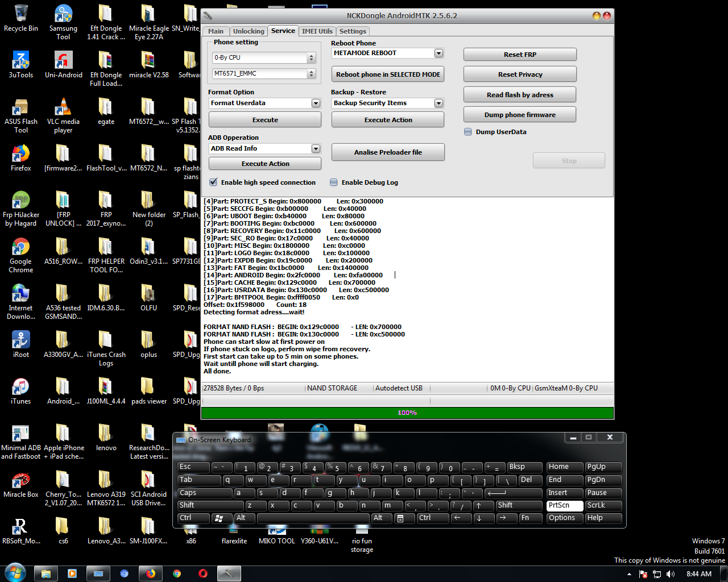The image size is (728, 582).
Task: Click the Autodetect USB status bar entry
Action: point(399,388)
